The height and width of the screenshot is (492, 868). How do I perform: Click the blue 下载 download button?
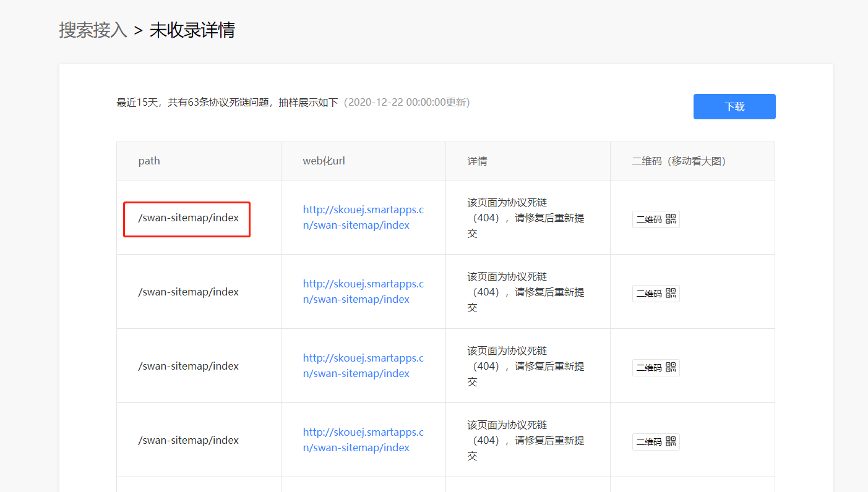tap(734, 106)
